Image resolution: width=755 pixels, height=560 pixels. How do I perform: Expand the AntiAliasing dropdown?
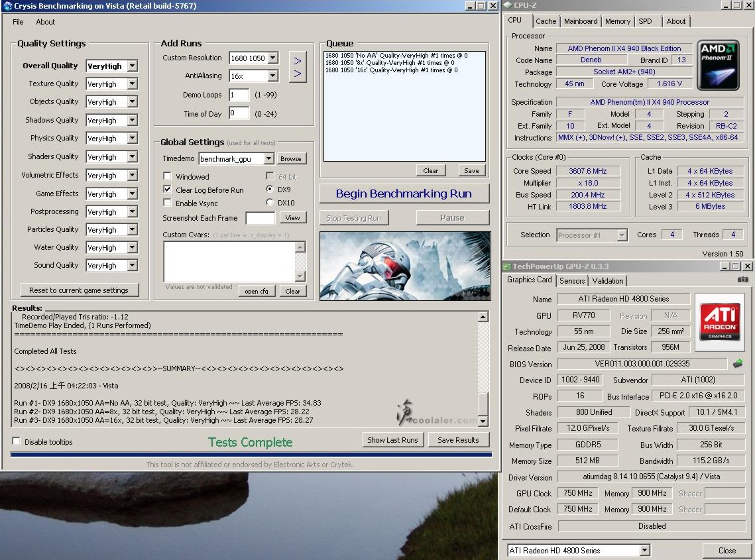coord(272,76)
